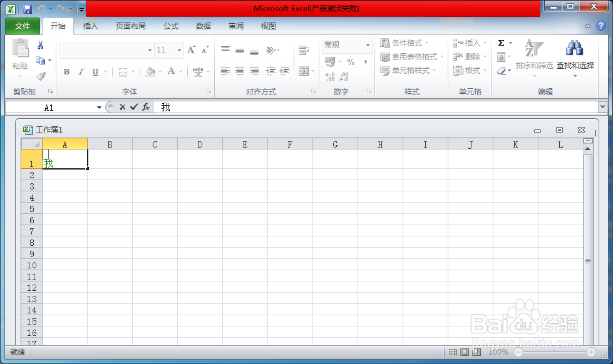Open the font size 11 dropdown
Screen dimensions: 613x364
point(179,51)
